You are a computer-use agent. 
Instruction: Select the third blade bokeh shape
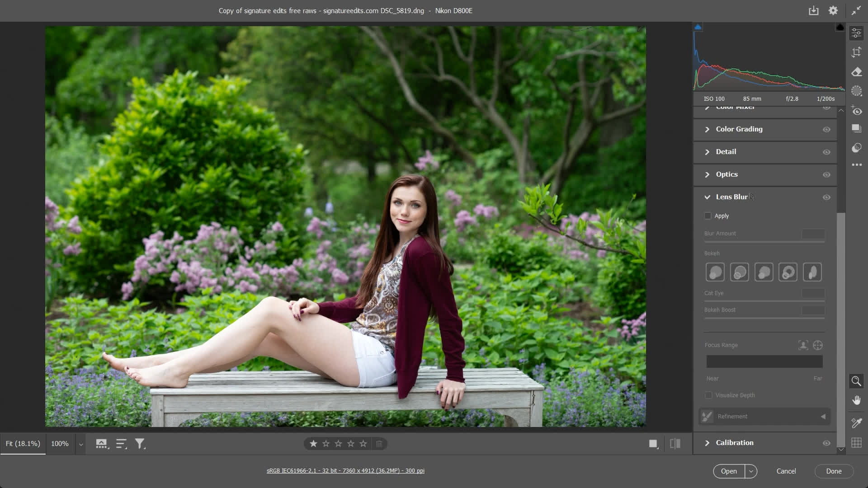[x=764, y=272]
